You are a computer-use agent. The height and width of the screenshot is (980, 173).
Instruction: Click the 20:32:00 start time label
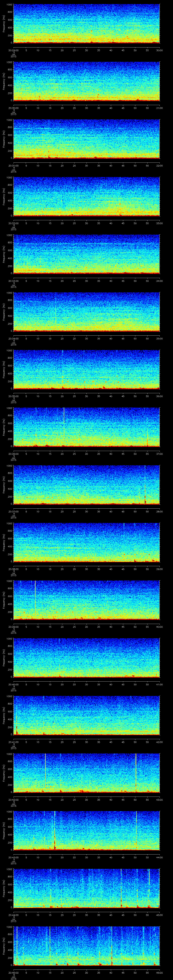(x=13, y=223)
